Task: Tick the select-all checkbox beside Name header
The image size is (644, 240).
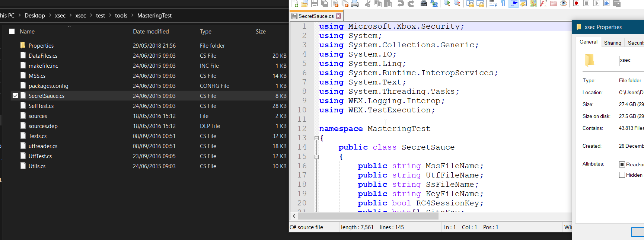Action: tap(12, 31)
